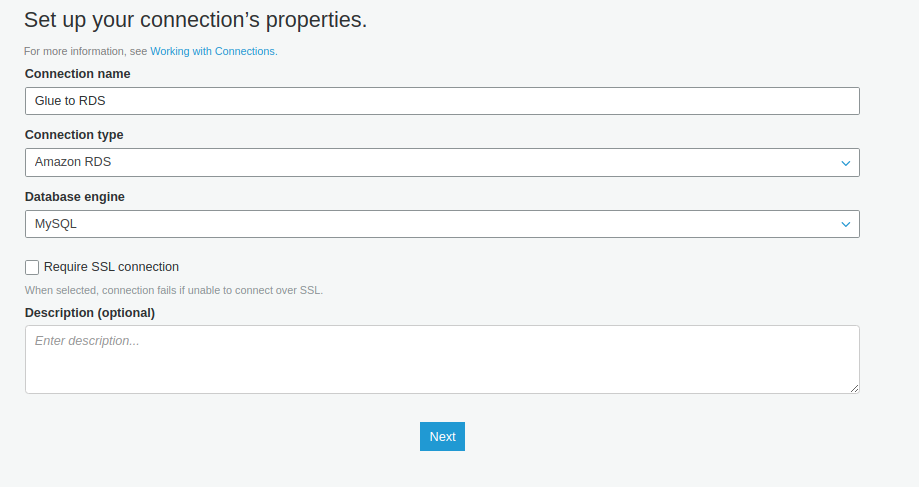Open the Connection type dropdown showing Amazon RDS
Viewport: 919px width, 487px height.
click(441, 162)
